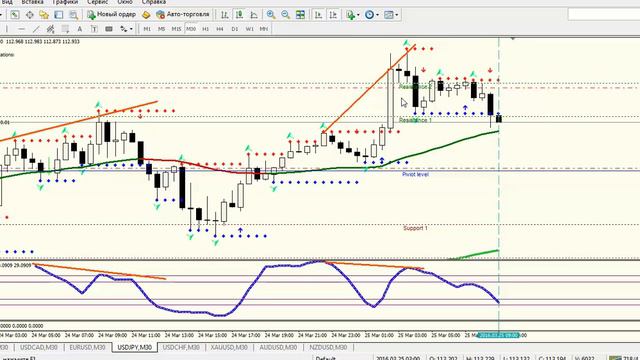Select the trendline drawing tool

(x=36, y=29)
